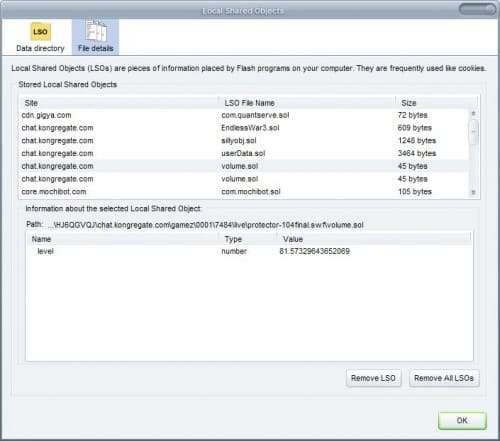Open the Data directory LSO icon
This screenshot has height=441, width=500.
click(40, 32)
